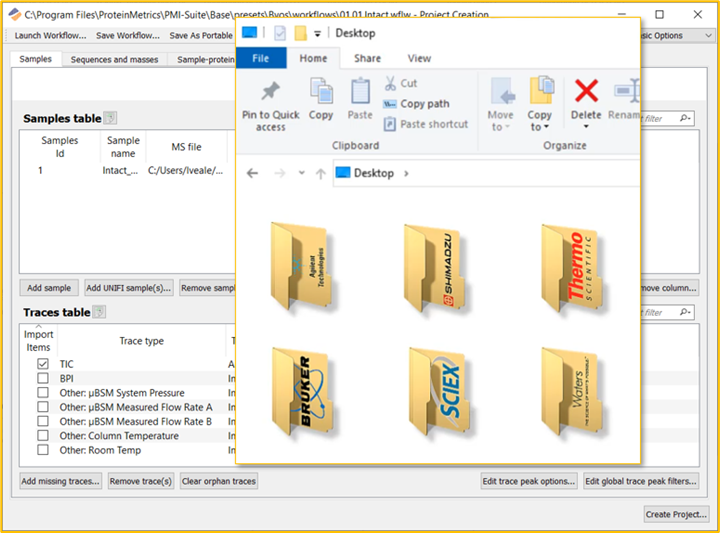
Task: Select the Sequences and masses tab
Action: pos(114,59)
